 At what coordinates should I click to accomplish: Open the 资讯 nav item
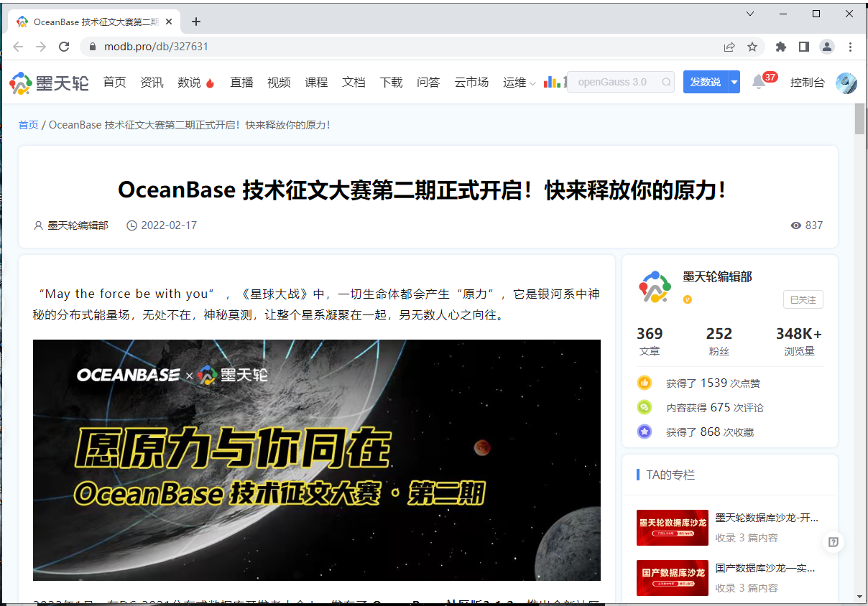click(152, 83)
